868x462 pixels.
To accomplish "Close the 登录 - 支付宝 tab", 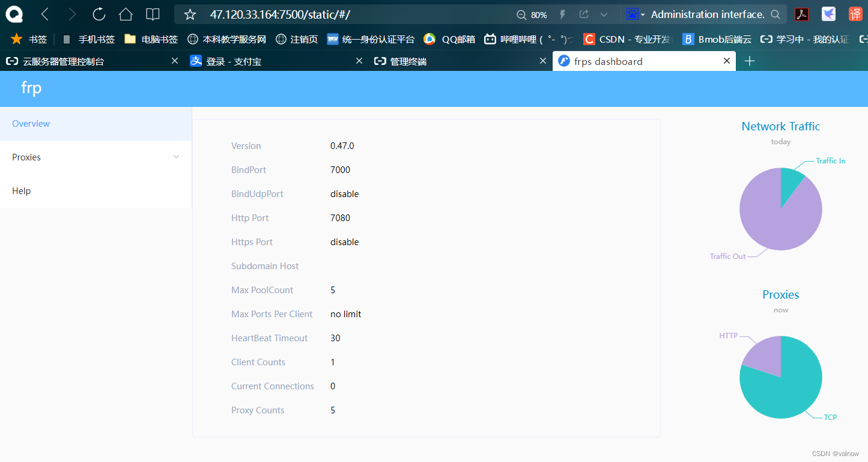I will tap(359, 61).
